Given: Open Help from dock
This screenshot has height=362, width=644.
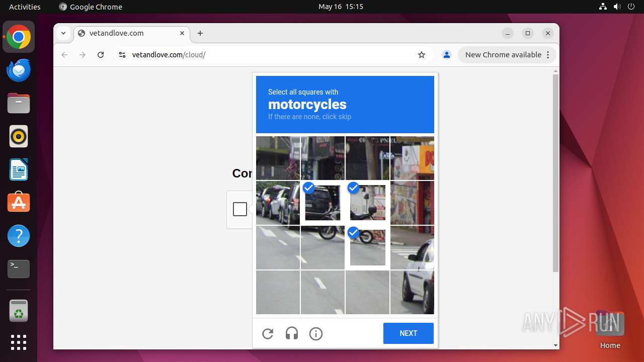Looking at the screenshot, I should click(19, 236).
